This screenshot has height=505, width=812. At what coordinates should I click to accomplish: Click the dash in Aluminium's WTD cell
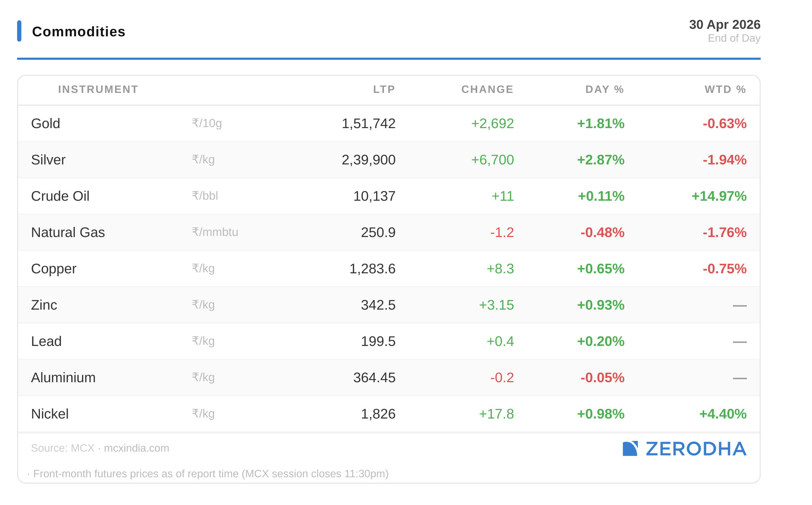point(739,378)
